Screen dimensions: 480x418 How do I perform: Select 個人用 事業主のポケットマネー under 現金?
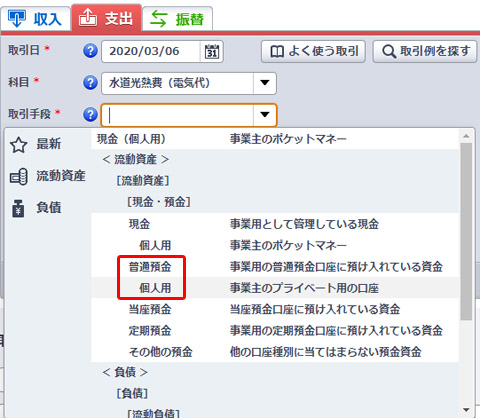[x=275, y=245]
